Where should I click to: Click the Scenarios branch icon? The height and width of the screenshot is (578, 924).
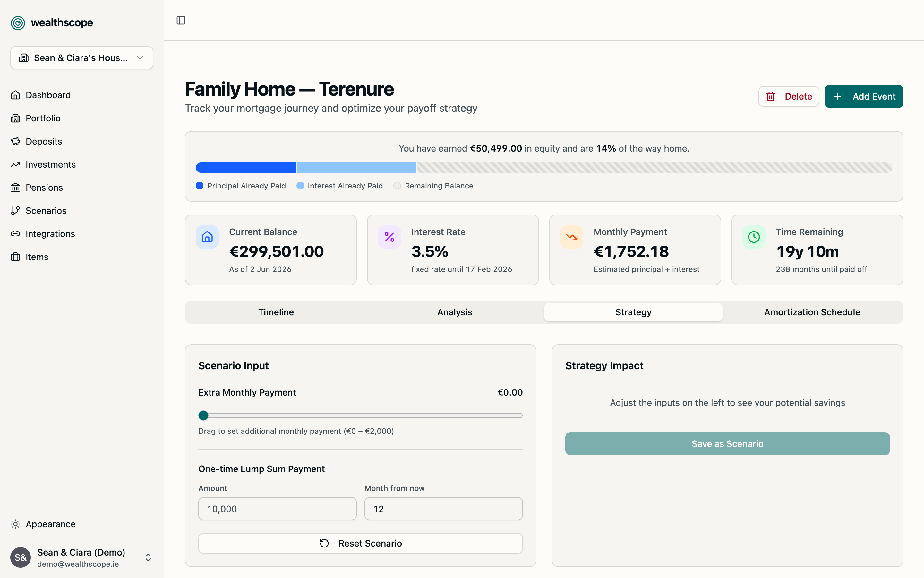coord(15,211)
